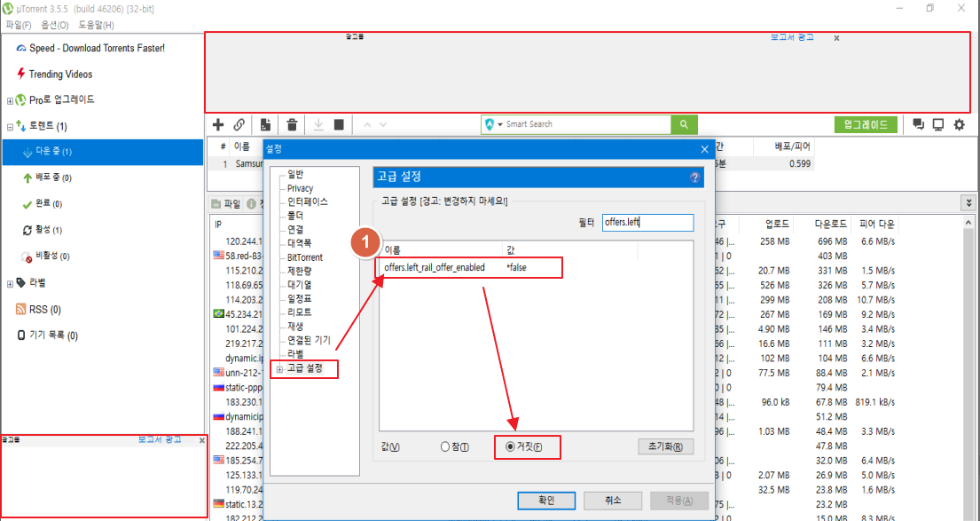Viewport: 980px width, 521px height.
Task: Open preferences with the gear icon
Action: tap(960, 124)
